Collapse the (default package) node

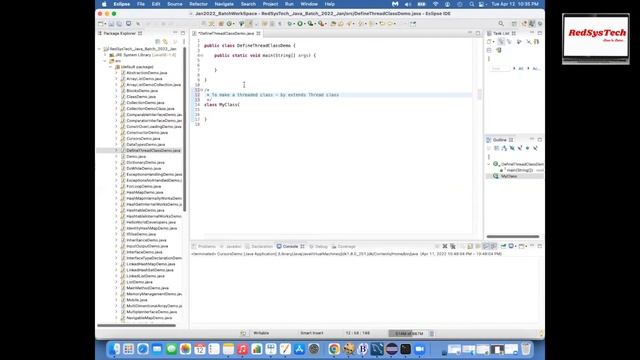pyautogui.click(x=111, y=67)
